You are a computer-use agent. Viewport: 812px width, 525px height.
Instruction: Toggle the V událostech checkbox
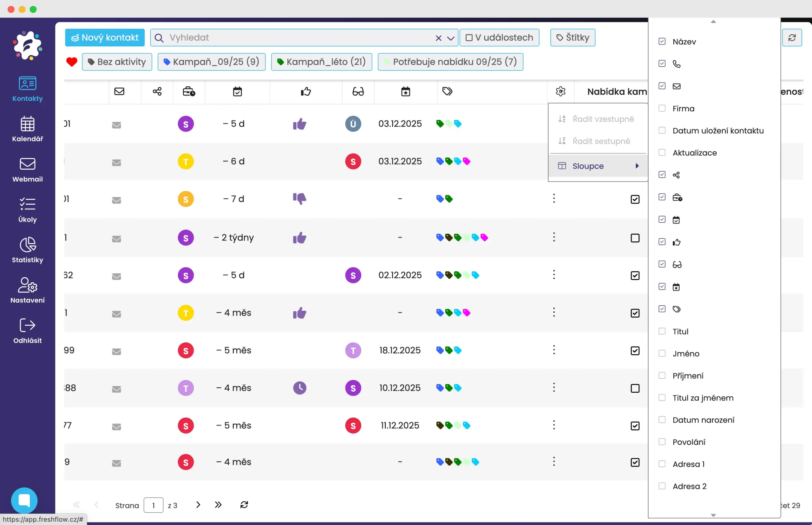(469, 37)
